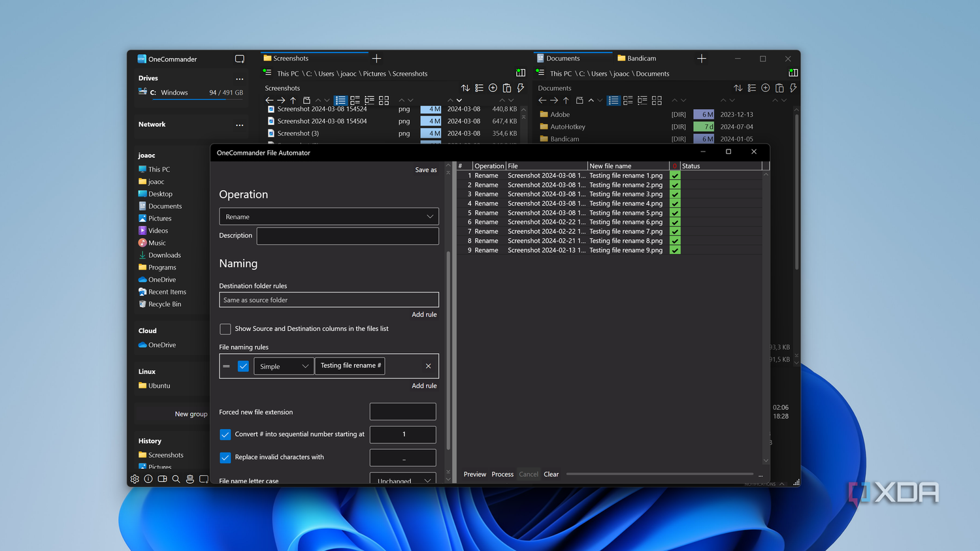980x551 pixels.
Task: Click the Clear button
Action: click(551, 475)
